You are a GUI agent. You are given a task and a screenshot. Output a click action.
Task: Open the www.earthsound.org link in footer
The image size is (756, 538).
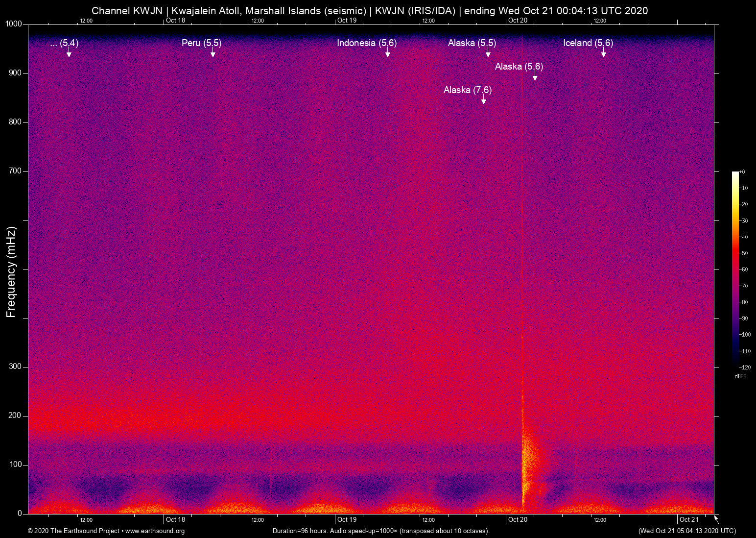(155, 531)
